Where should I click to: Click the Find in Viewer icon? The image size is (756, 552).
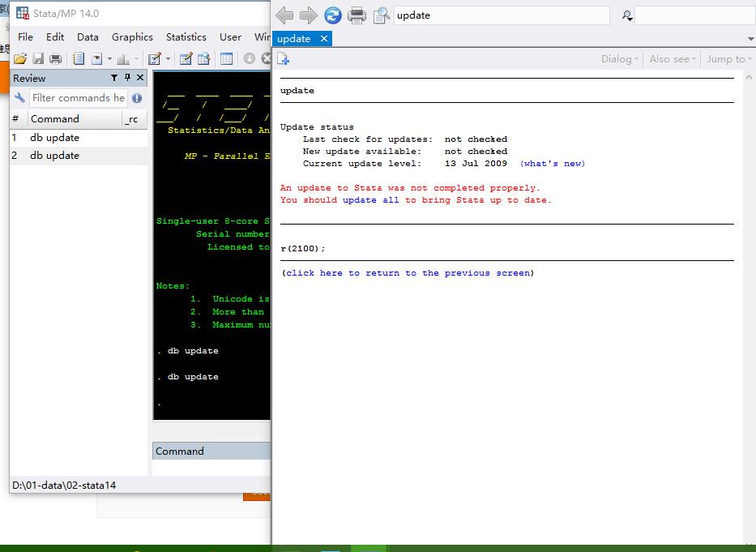coord(381,15)
